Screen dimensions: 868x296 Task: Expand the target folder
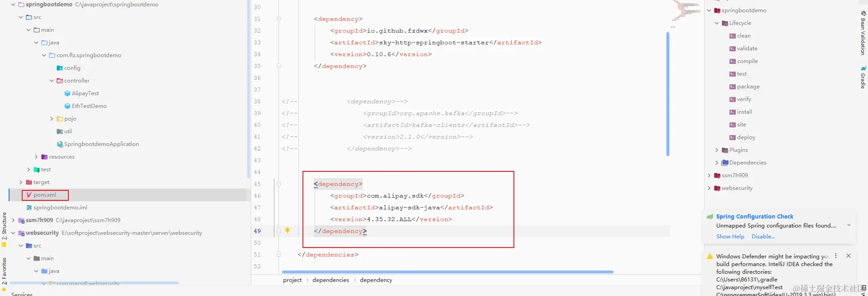click(x=21, y=182)
